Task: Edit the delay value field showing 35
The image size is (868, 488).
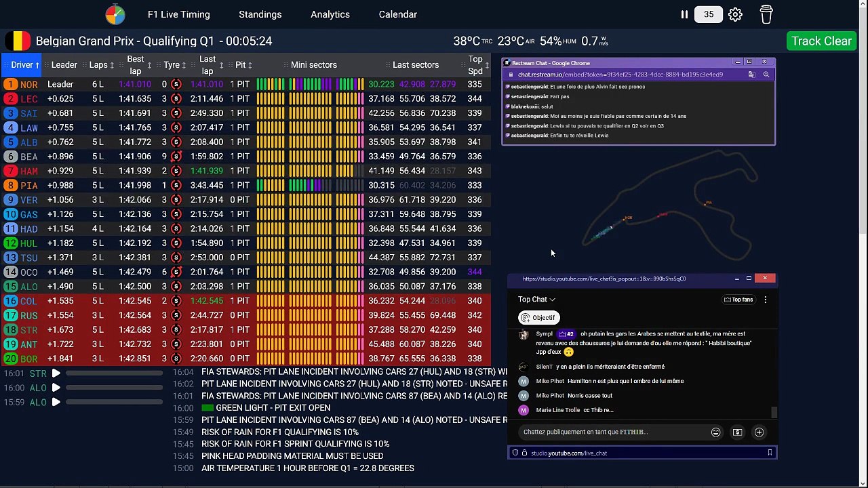Action: coord(709,14)
